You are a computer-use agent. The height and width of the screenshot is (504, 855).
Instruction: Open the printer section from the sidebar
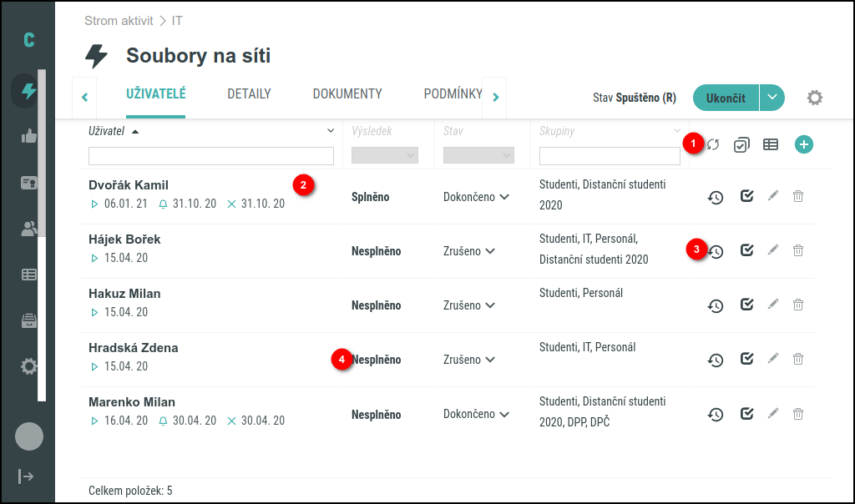[x=28, y=320]
